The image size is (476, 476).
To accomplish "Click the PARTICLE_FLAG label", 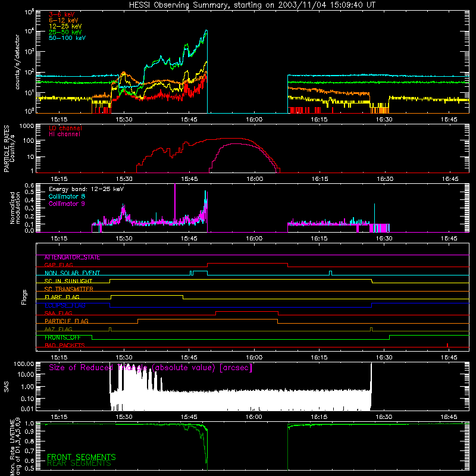I will [67, 321].
